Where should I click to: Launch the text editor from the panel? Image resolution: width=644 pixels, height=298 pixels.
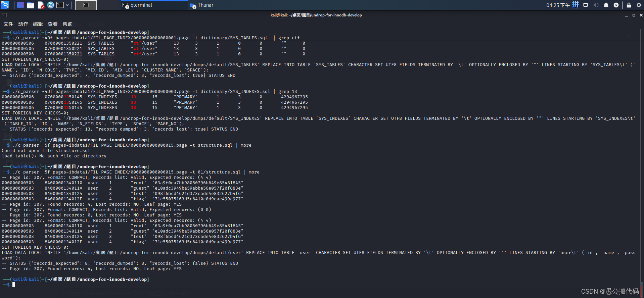tap(41, 5)
